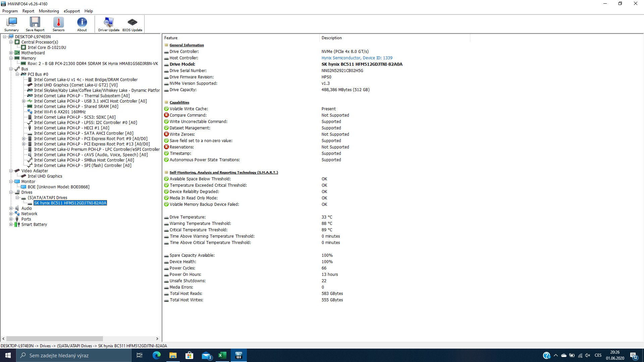The height and width of the screenshot is (362, 644).
Task: Open Excel from taskbar
Action: pos(222,355)
